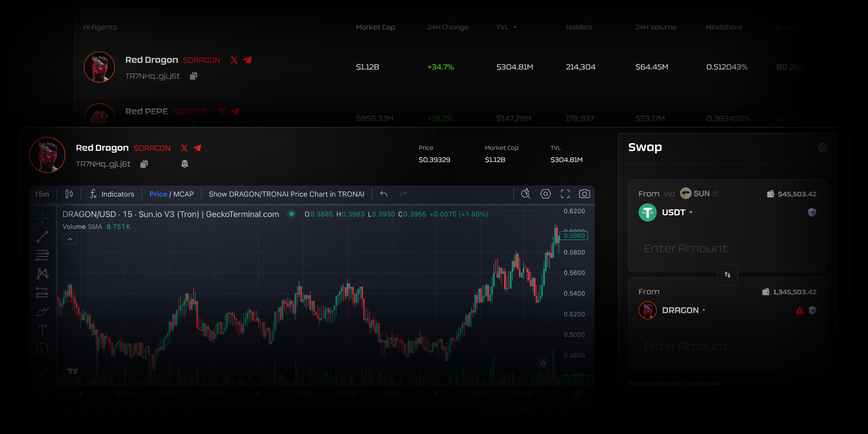Click the 0.5960 current price label
This screenshot has height=434, width=868.
574,235
